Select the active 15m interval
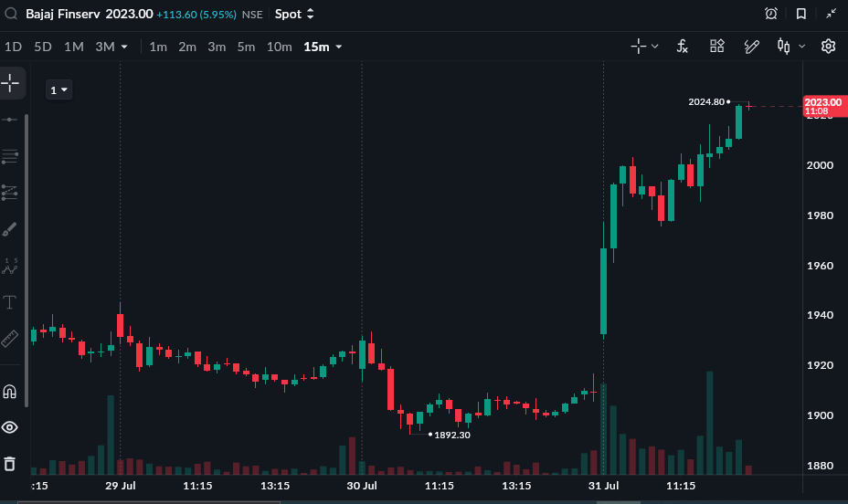The width and height of the screenshot is (848, 504). point(316,47)
